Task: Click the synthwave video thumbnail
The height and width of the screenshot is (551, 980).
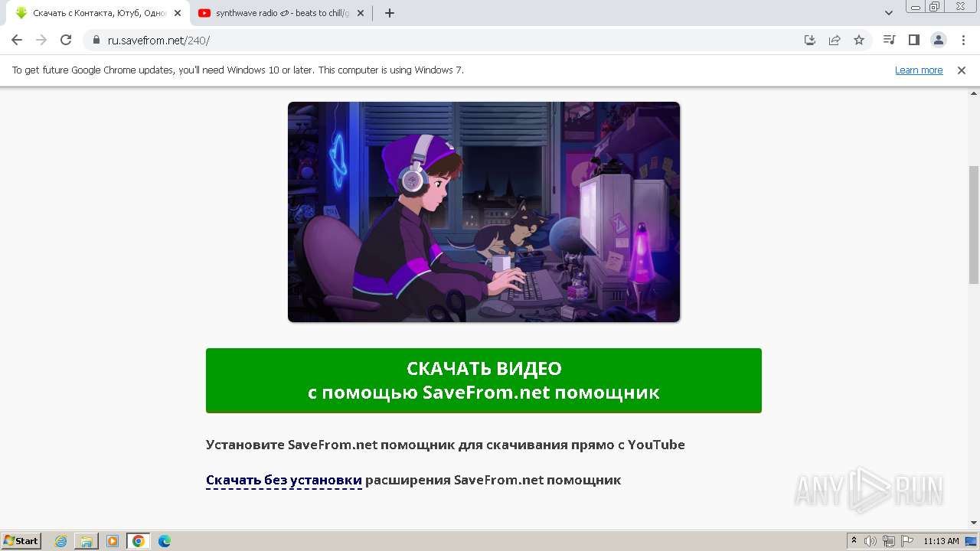Action: point(484,212)
